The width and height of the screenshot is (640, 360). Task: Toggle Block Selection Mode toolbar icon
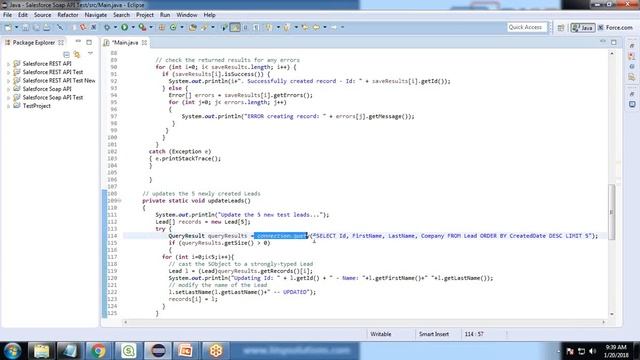246,27
